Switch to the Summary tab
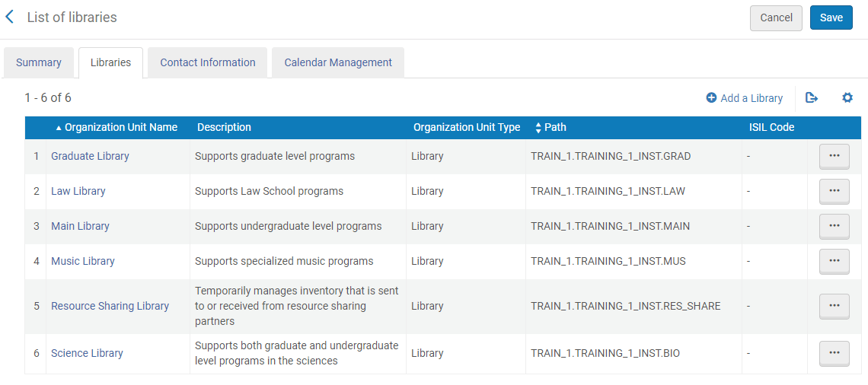This screenshot has width=868, height=385. (39, 62)
